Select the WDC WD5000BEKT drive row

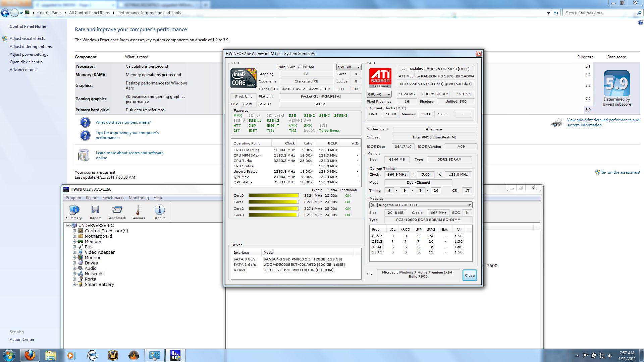point(296,264)
